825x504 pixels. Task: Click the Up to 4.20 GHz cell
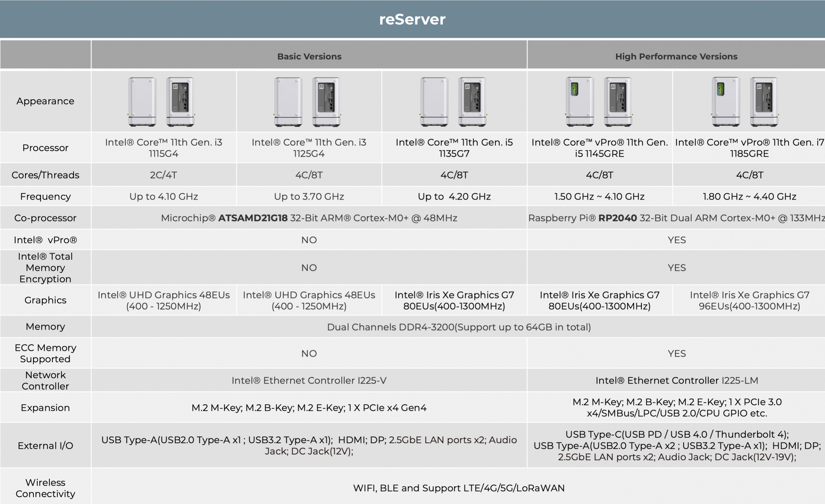coord(454,197)
